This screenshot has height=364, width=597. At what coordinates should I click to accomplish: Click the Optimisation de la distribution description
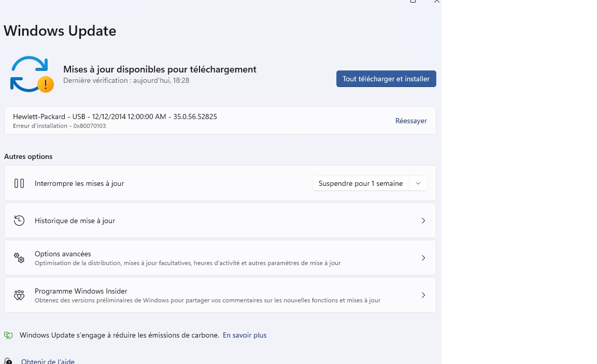pos(188,263)
